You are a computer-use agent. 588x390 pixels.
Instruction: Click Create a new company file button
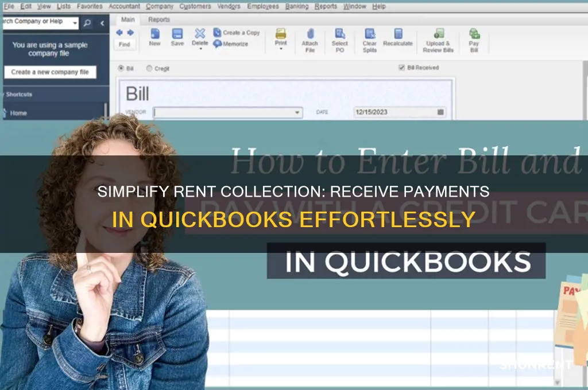(x=50, y=72)
